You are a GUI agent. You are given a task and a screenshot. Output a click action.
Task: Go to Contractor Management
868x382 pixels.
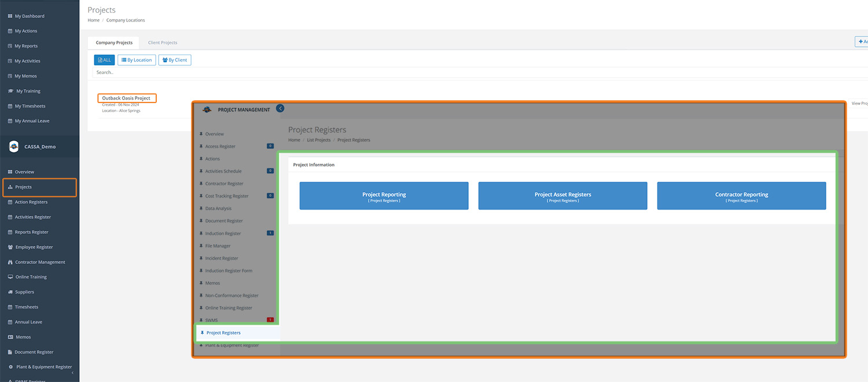[x=39, y=263]
